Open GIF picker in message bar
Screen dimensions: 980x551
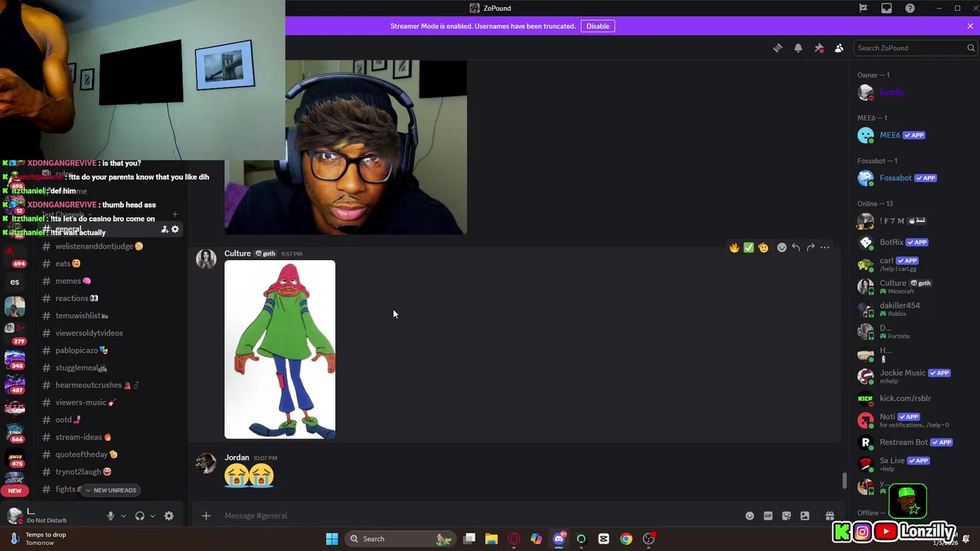point(768,516)
